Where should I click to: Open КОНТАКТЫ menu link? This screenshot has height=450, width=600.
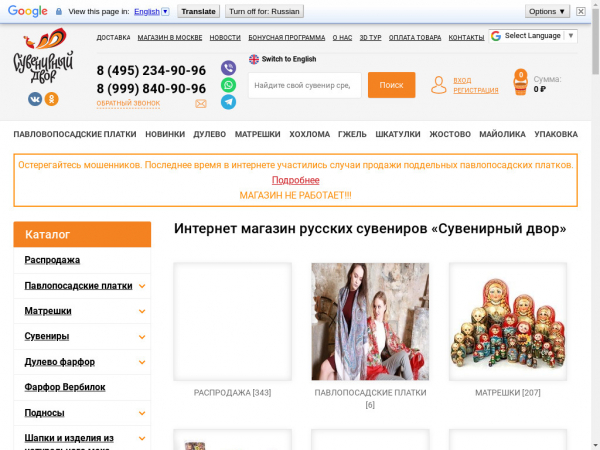click(x=466, y=38)
